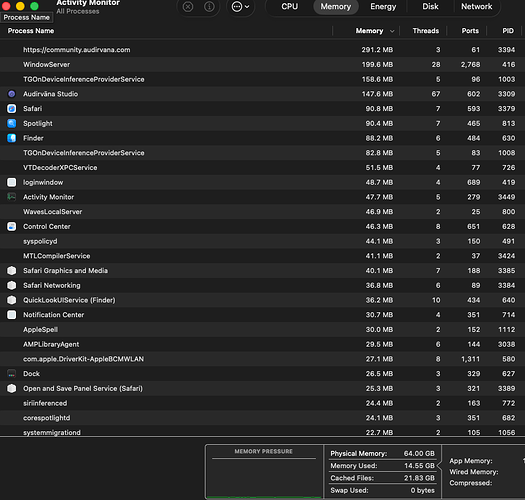This screenshot has width=525, height=500.
Task: Open the ellipsis actions dropdown in toolbar
Action: (x=240, y=6)
